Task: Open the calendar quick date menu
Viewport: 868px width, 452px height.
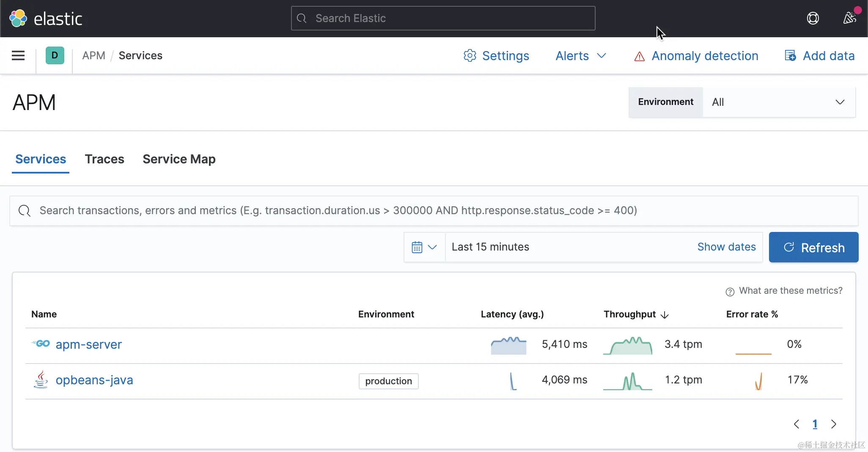Action: click(424, 247)
